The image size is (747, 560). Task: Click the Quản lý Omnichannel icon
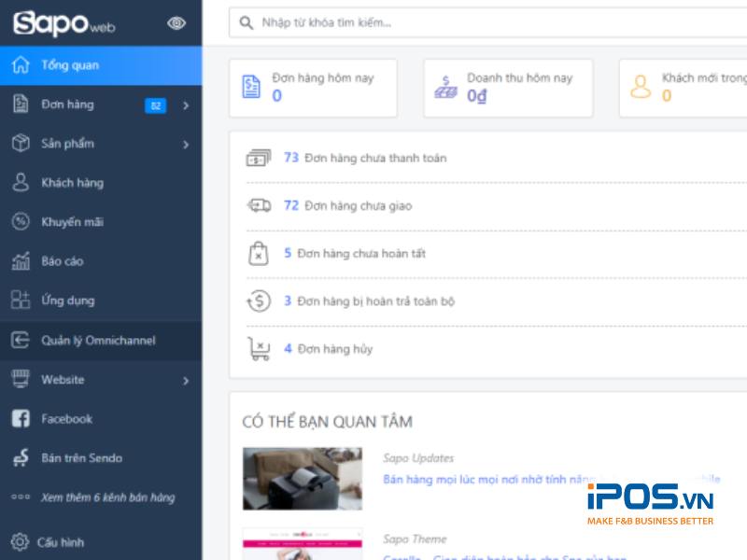coord(21,341)
